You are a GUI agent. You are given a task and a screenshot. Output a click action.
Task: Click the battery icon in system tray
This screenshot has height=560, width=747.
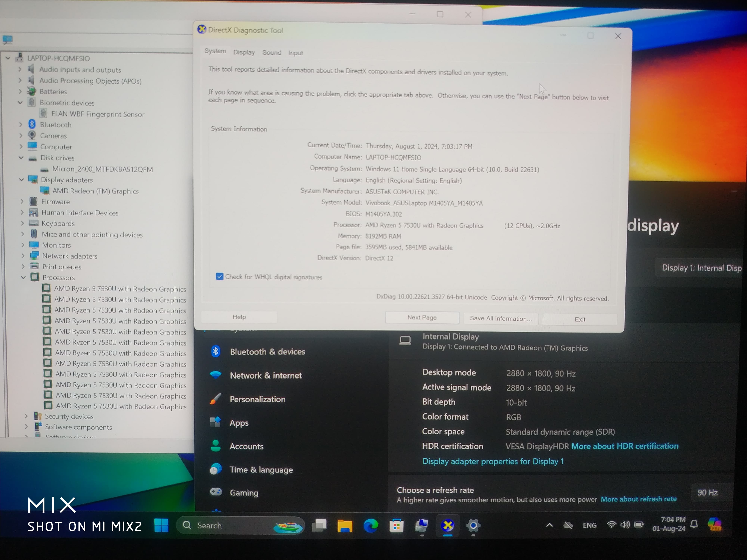(639, 524)
